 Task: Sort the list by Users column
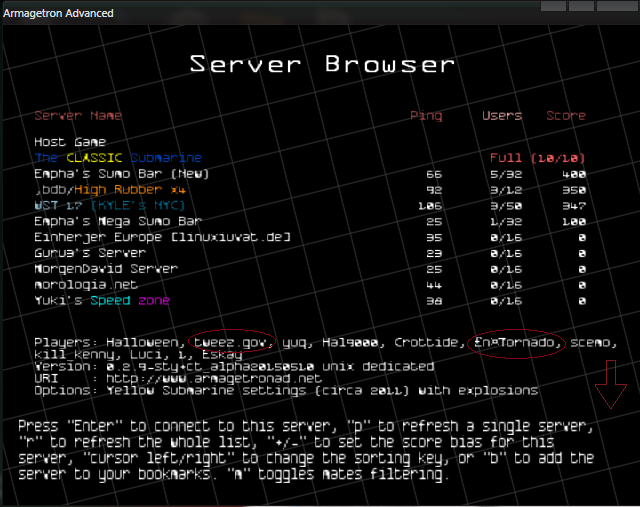pos(502,116)
